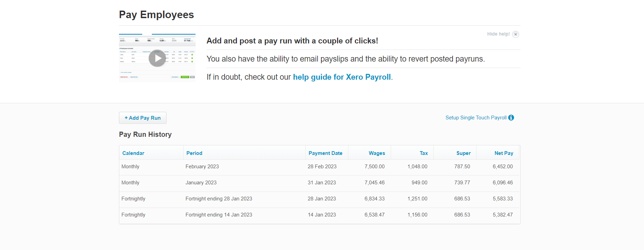Play the pay run help video
This screenshot has width=644, height=250.
tap(157, 58)
